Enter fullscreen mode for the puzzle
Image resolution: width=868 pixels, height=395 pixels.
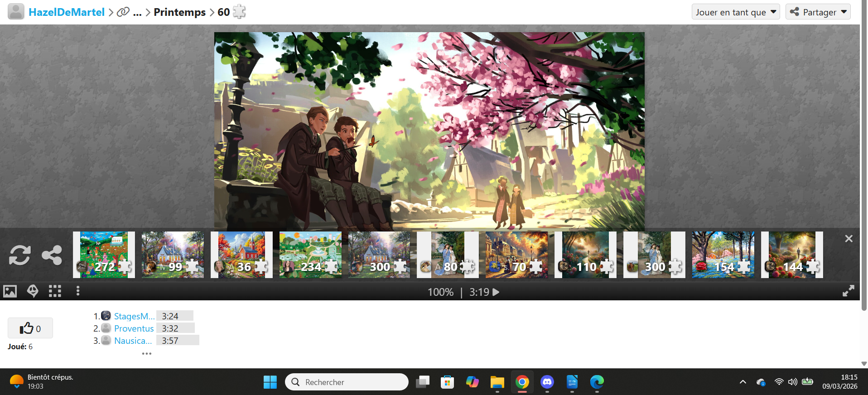[x=848, y=291]
